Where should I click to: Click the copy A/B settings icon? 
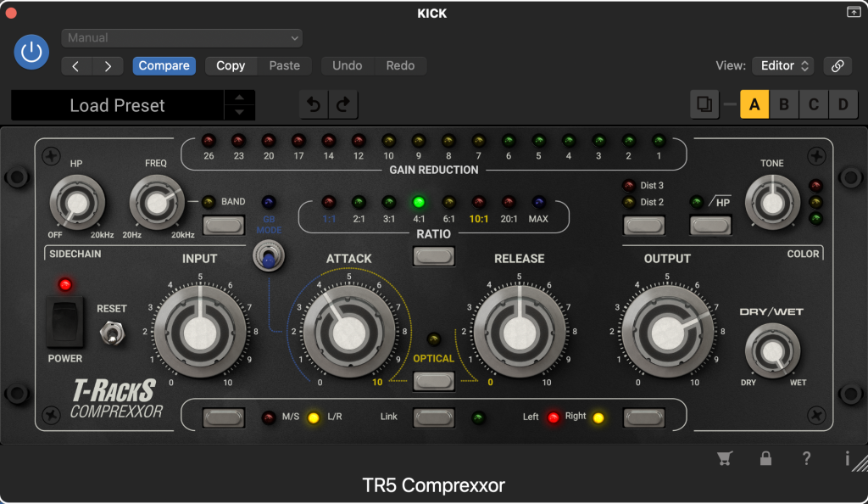coord(704,105)
